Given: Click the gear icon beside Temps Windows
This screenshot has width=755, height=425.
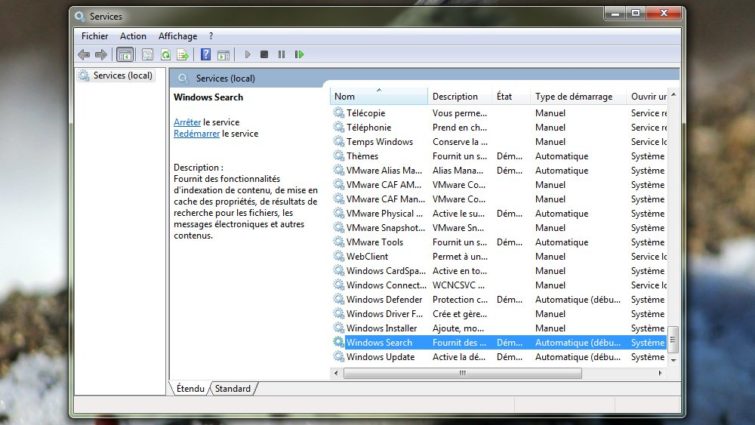Looking at the screenshot, I should click(x=338, y=142).
